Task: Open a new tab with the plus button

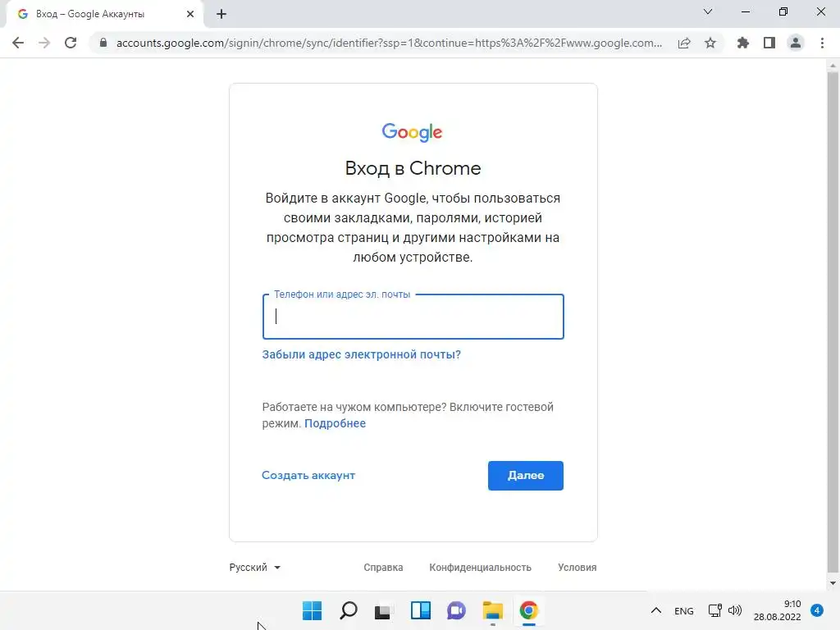Action: pos(221,14)
